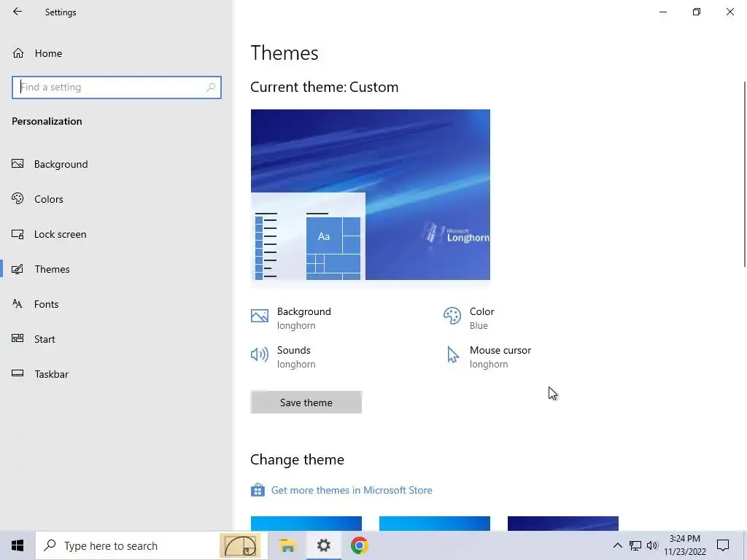The height and width of the screenshot is (560, 747).
Task: Click the Fonts icon in sidebar
Action: 18,304
